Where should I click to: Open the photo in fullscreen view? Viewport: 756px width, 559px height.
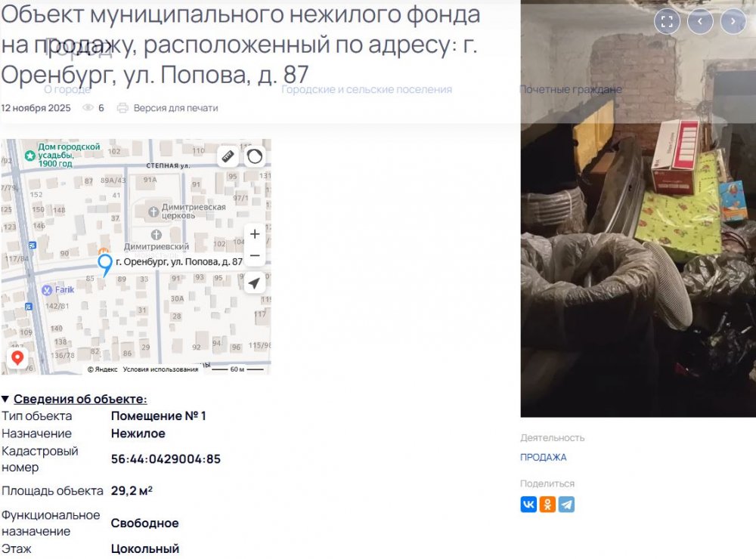667,21
